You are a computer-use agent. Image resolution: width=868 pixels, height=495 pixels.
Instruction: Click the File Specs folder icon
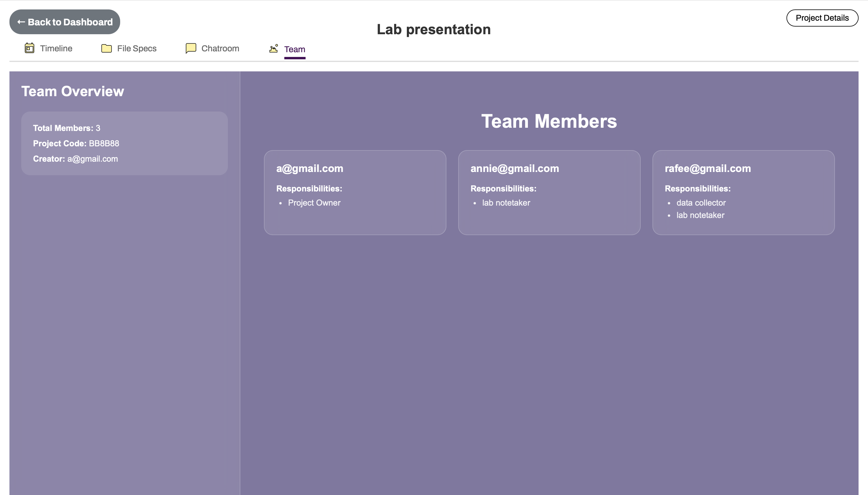coord(107,48)
